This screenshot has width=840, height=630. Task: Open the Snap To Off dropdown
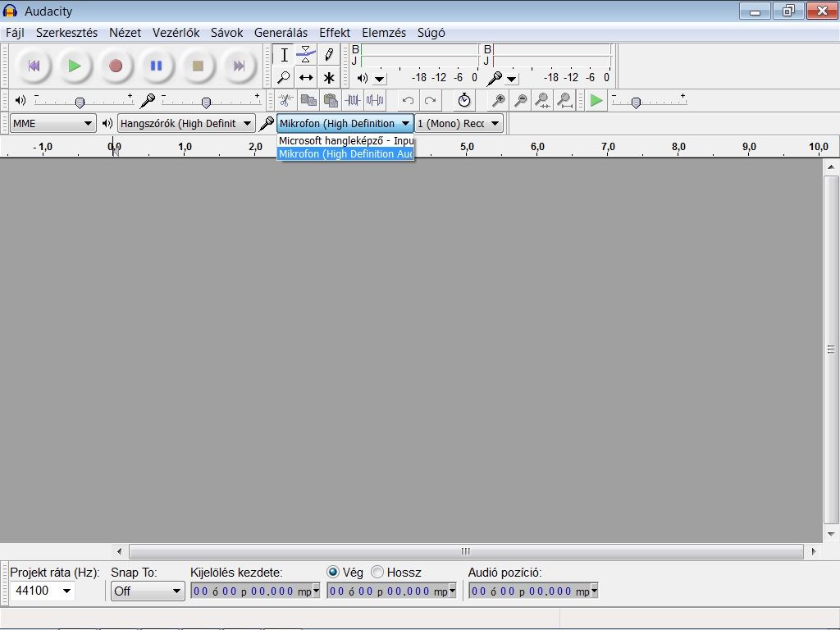148,591
